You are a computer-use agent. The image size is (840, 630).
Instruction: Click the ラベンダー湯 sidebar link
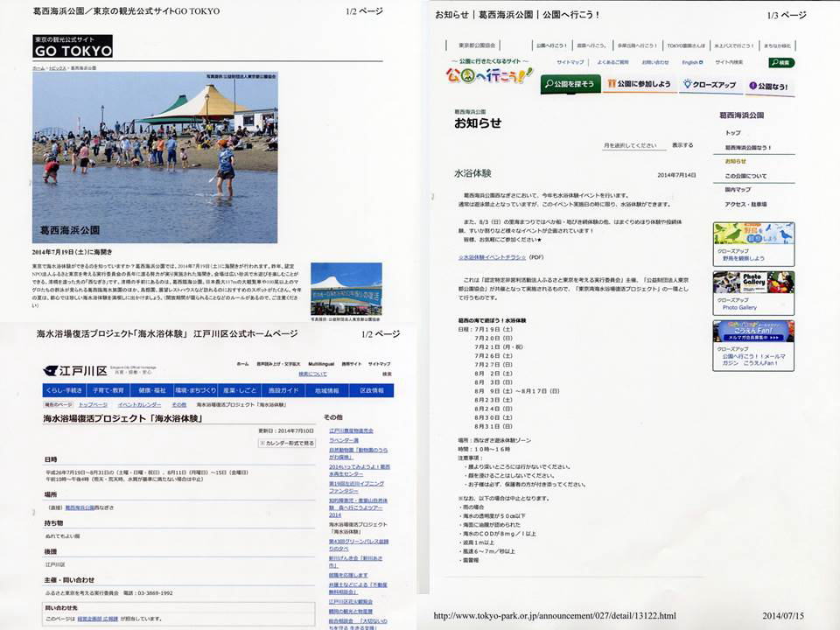[344, 440]
